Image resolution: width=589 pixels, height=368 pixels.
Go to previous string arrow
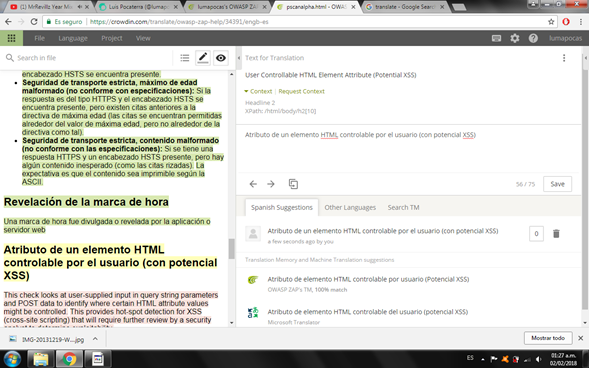point(253,184)
